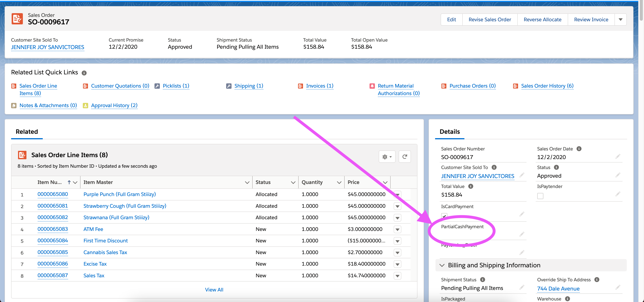Click the info icon next to Override Ship To Address

[597, 280]
